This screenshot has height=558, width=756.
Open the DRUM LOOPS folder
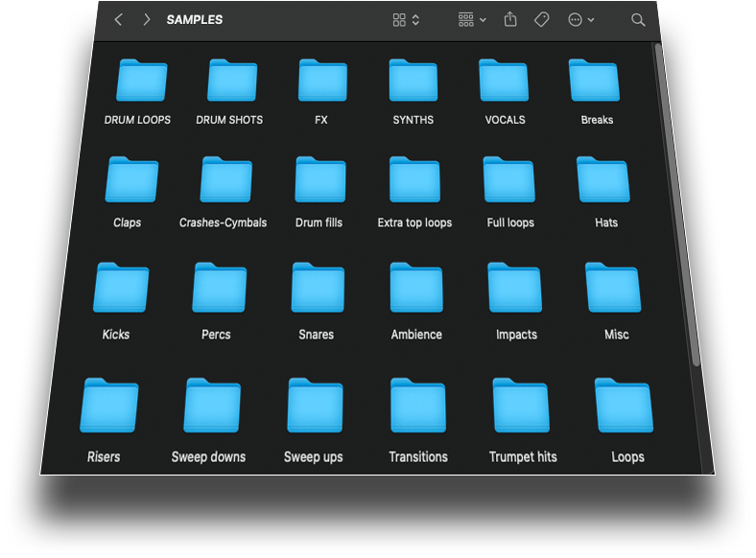tap(141, 81)
